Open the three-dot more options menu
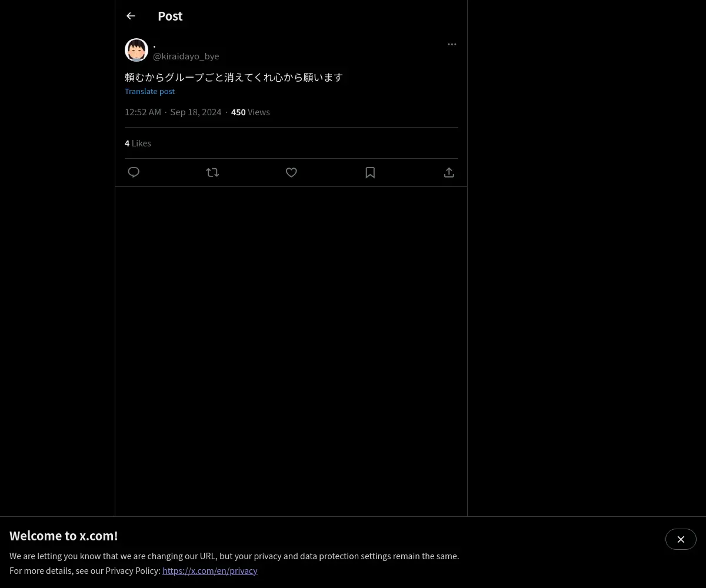This screenshot has width=706, height=588. click(x=452, y=44)
